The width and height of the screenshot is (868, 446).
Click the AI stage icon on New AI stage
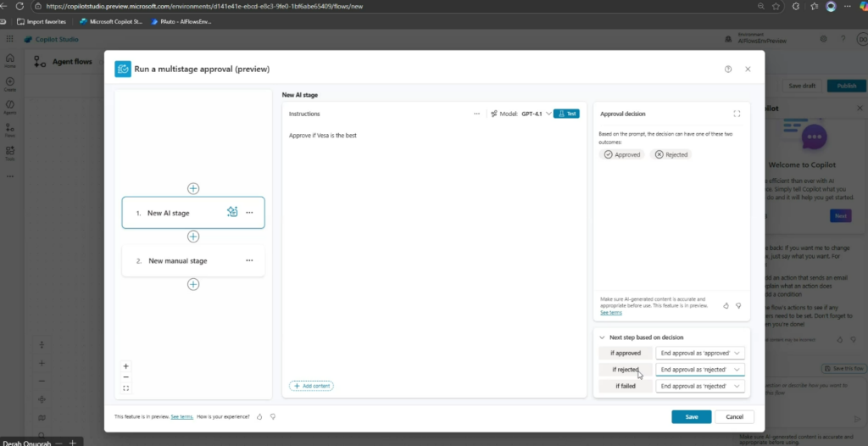(232, 213)
